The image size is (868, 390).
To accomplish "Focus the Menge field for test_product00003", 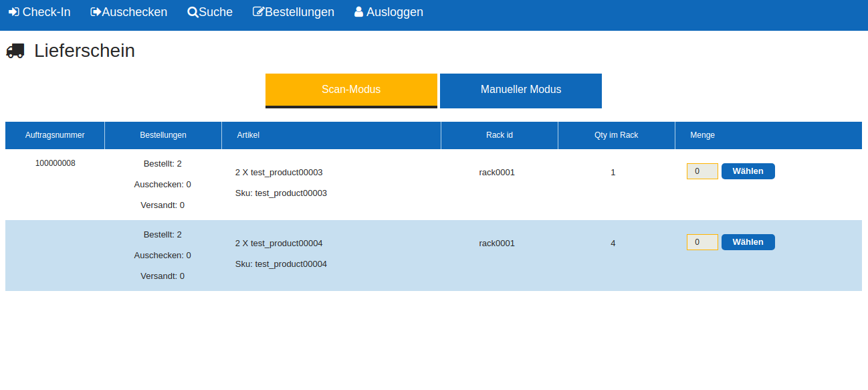I will coord(702,171).
